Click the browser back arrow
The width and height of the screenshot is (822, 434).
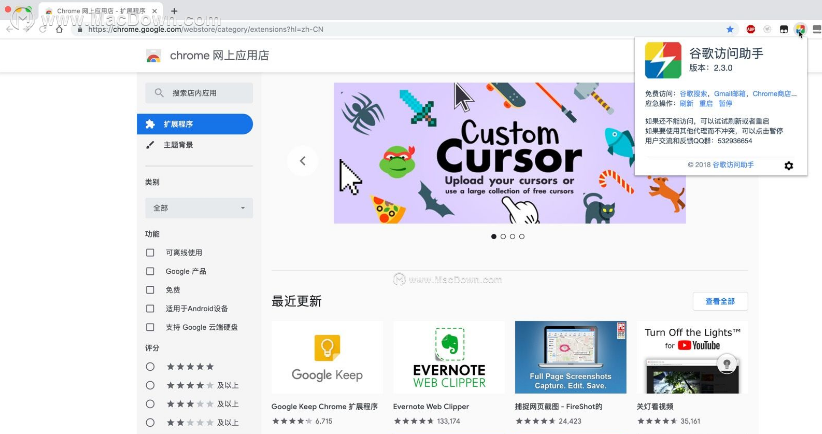click(10, 29)
